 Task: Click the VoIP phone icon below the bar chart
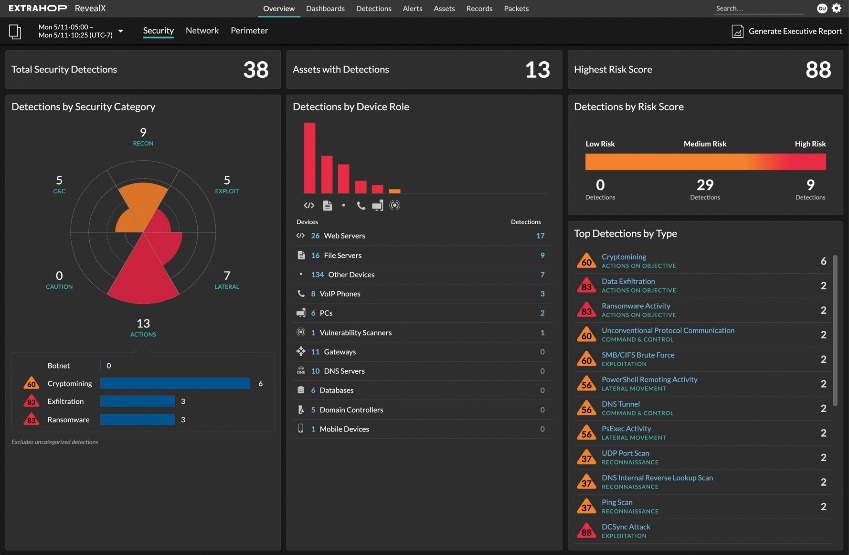click(360, 206)
